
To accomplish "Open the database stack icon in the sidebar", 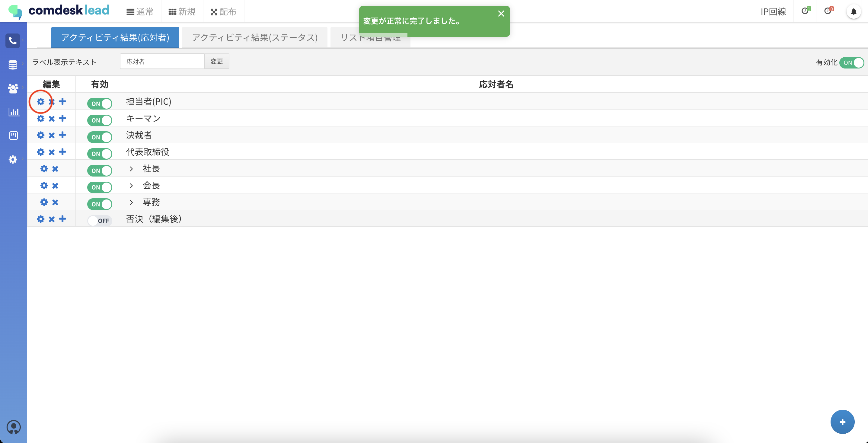I will click(13, 64).
